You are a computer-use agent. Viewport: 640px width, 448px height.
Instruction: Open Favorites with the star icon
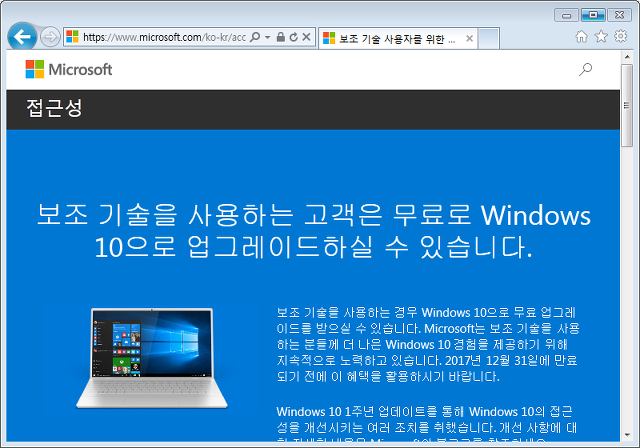point(601,36)
